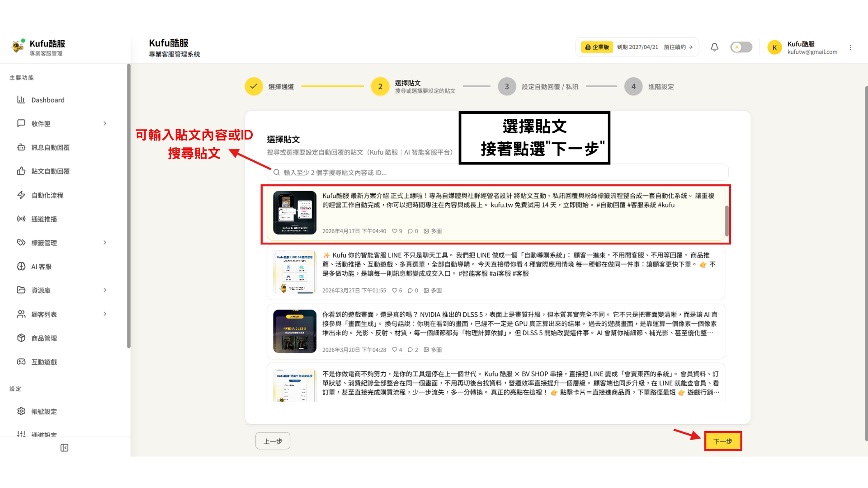Focus the post search input field
The height and width of the screenshot is (488, 868).
[x=497, y=172]
